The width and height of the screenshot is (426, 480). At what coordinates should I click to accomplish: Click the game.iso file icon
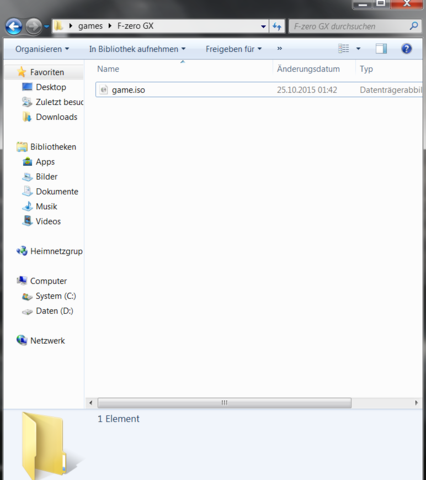tap(104, 90)
